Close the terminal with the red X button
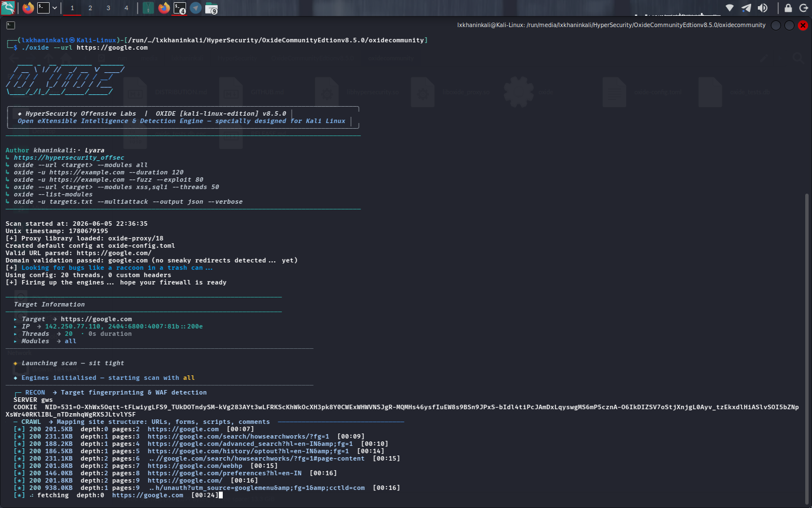Screen dimensions: 812x508 pos(803,25)
